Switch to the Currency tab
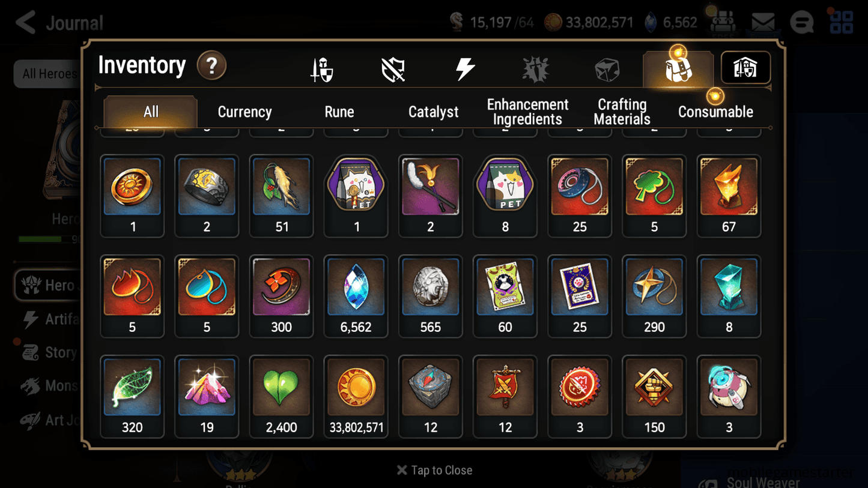 [x=244, y=112]
